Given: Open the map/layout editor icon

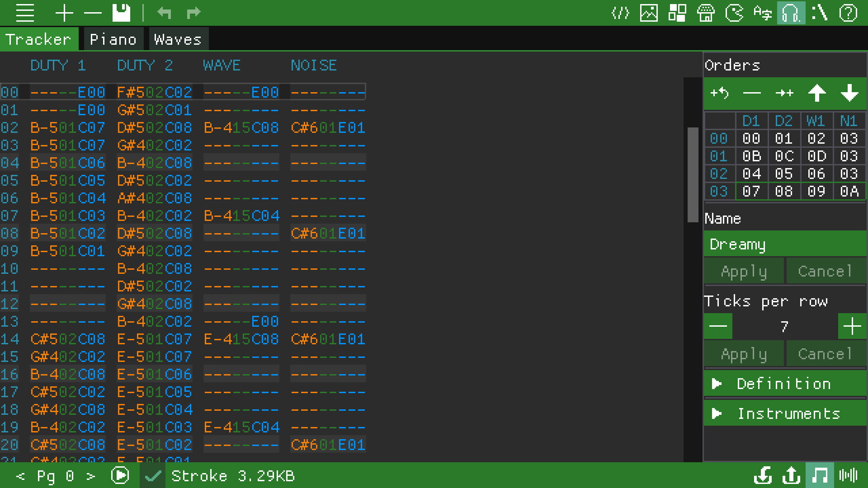Looking at the screenshot, I should (x=678, y=13).
